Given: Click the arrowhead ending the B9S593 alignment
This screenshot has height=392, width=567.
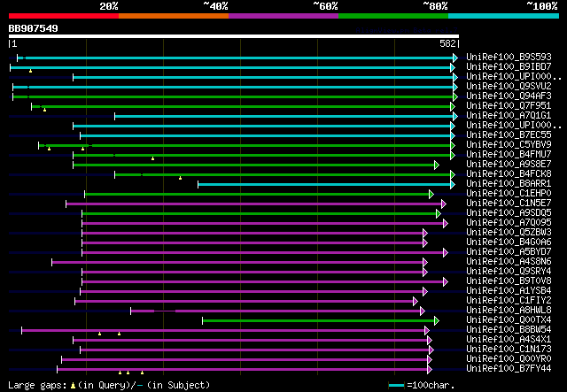Looking at the screenshot, I should point(455,58).
